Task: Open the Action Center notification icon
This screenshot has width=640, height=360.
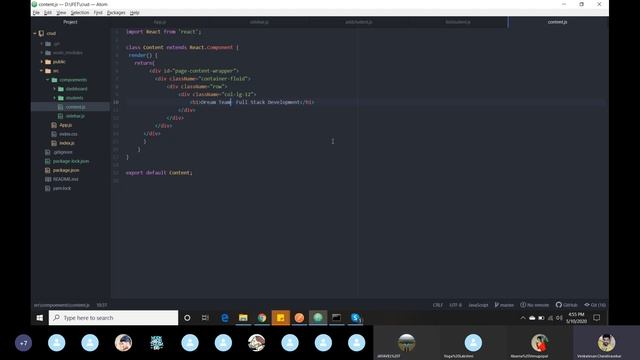Action: 596,318
